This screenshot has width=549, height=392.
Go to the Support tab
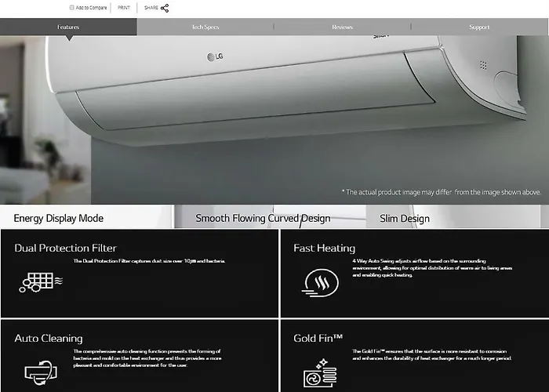pyautogui.click(x=479, y=27)
